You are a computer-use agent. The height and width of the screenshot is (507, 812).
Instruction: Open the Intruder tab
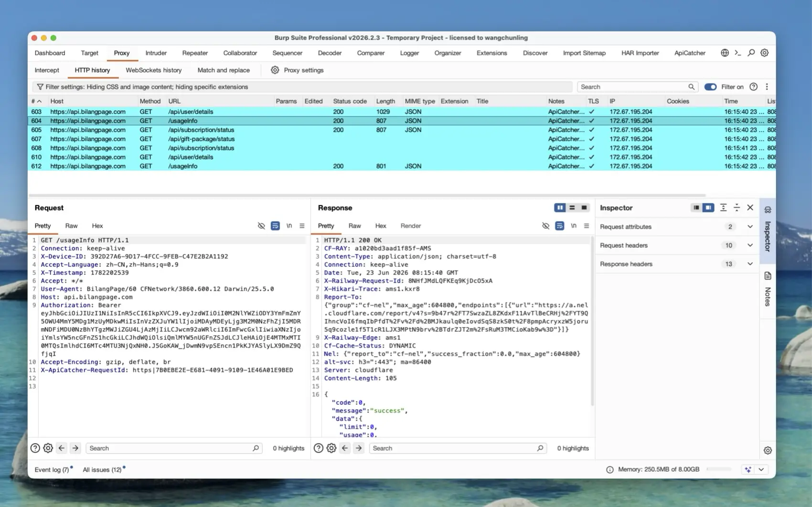pyautogui.click(x=156, y=53)
